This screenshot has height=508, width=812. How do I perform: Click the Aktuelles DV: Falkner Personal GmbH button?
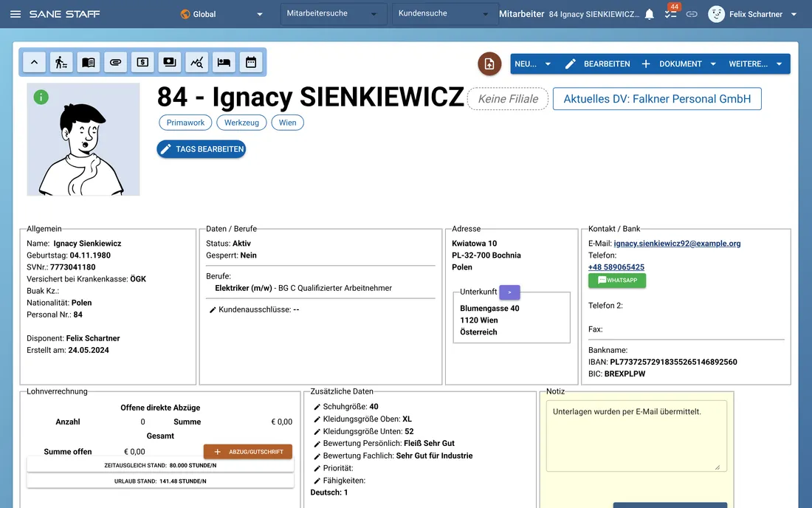pyautogui.click(x=657, y=99)
